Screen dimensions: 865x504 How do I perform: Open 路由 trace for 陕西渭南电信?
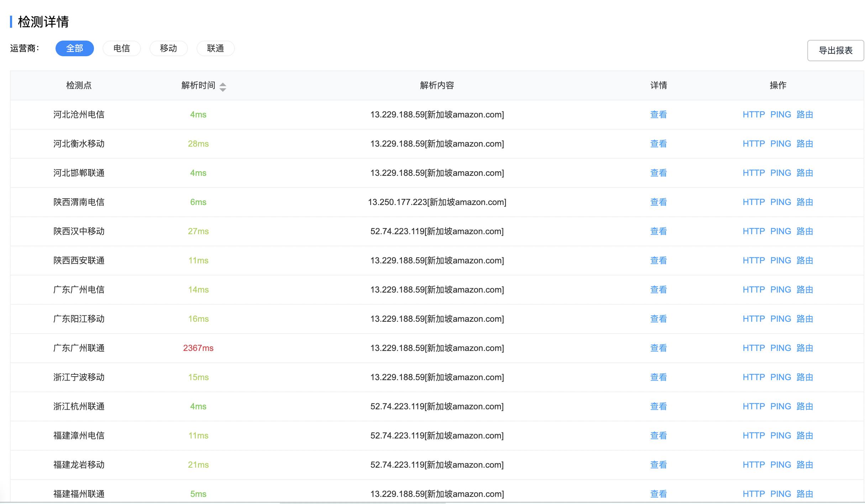coord(805,202)
